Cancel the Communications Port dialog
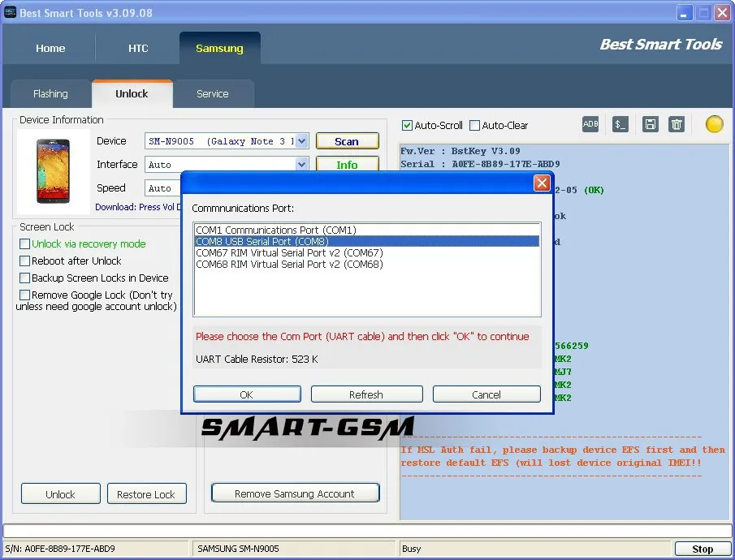The image size is (735, 560). [486, 394]
